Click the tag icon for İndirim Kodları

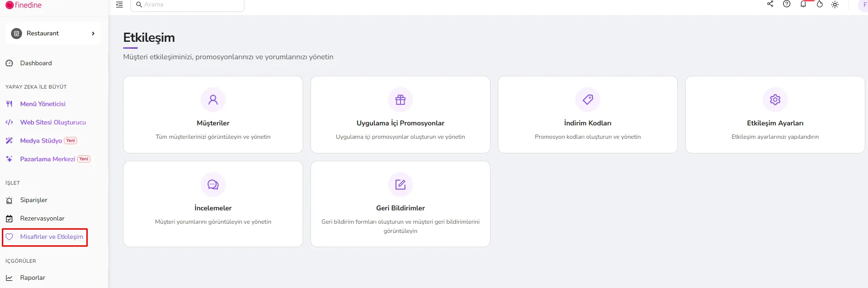coord(588,100)
